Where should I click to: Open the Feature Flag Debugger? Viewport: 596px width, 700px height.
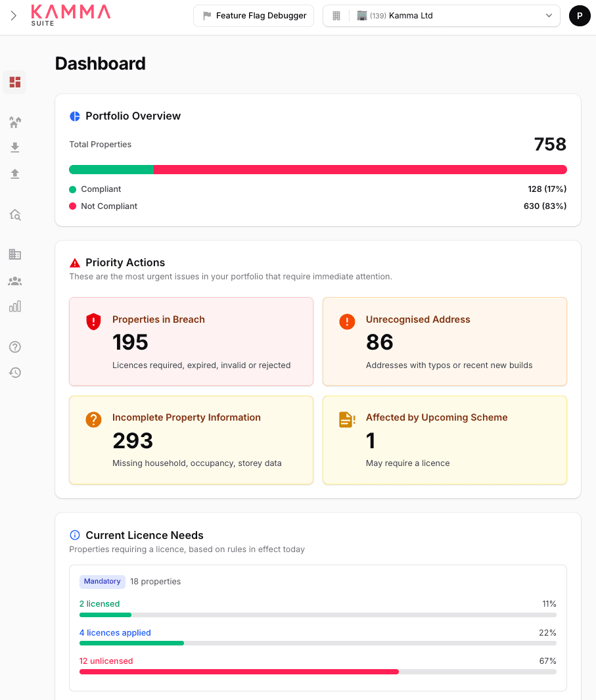click(254, 16)
